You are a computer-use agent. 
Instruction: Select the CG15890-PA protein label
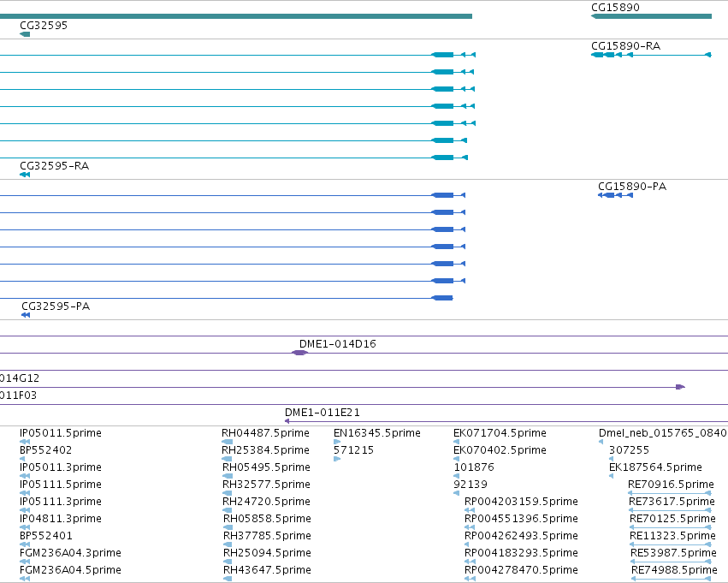pyautogui.click(x=632, y=187)
